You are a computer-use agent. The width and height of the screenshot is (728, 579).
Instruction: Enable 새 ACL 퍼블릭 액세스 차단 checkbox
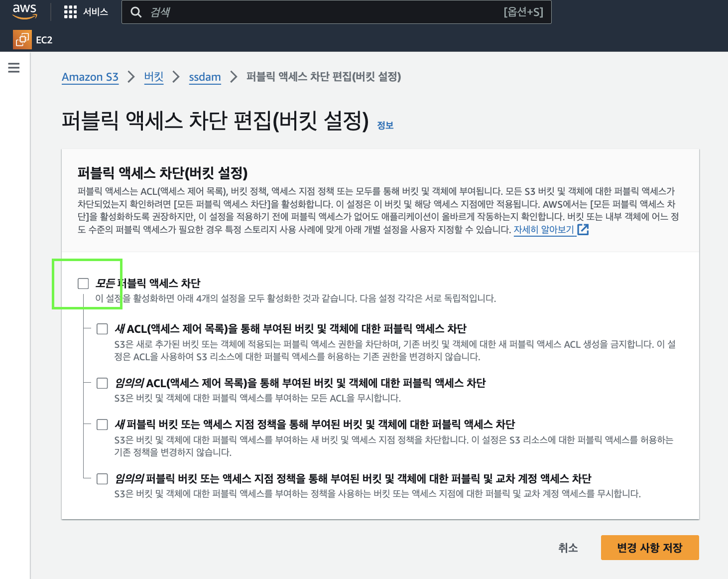point(102,329)
